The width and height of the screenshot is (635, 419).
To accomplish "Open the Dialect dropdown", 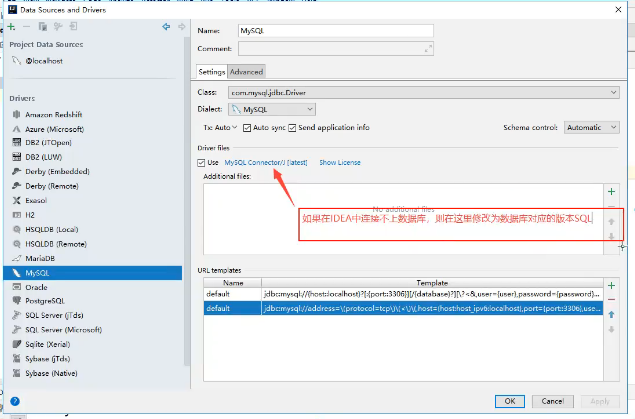I will (x=272, y=109).
